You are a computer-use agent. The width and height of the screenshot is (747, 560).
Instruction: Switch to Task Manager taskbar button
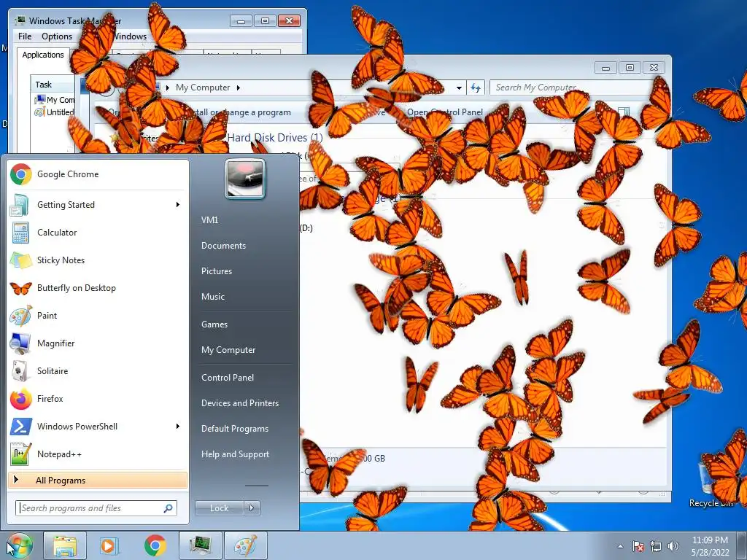pos(201,545)
